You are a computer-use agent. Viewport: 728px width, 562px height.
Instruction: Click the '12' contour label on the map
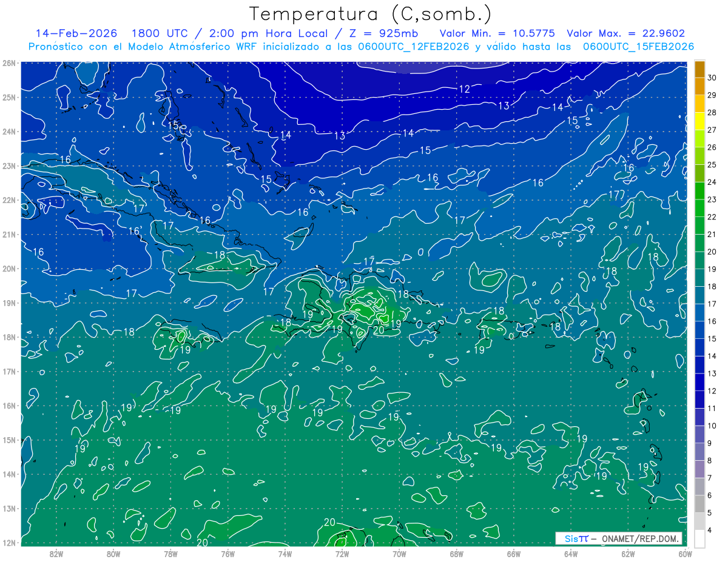click(464, 89)
